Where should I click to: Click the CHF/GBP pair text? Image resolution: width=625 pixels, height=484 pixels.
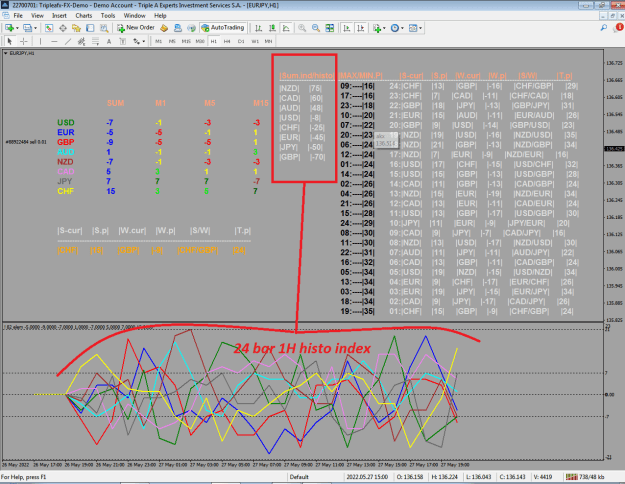pyautogui.click(x=198, y=250)
